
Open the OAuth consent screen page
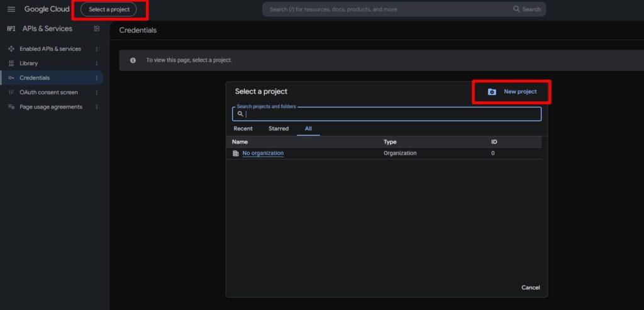[x=49, y=92]
